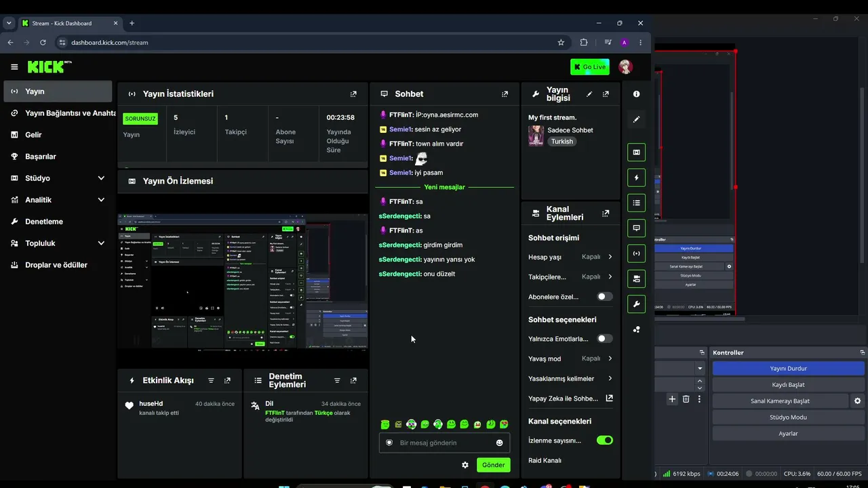
Task: Toggle the Abonelere özel switch
Action: (604, 297)
